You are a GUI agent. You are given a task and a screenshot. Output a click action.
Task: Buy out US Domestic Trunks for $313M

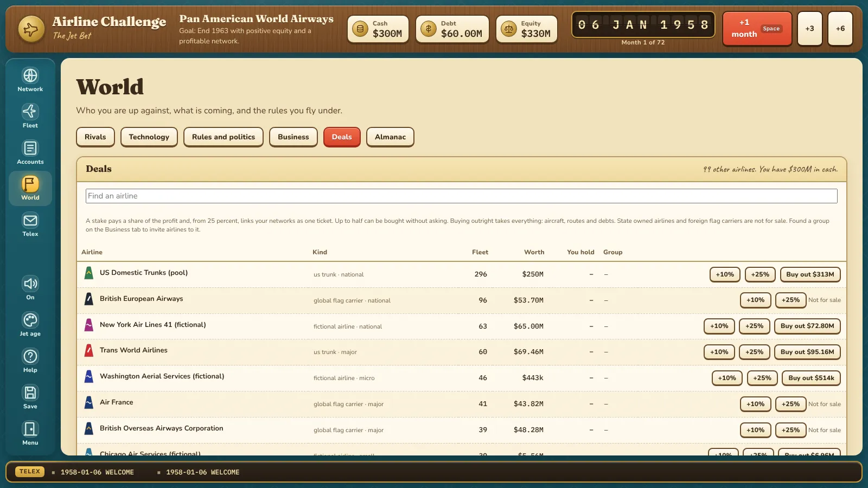click(x=810, y=274)
